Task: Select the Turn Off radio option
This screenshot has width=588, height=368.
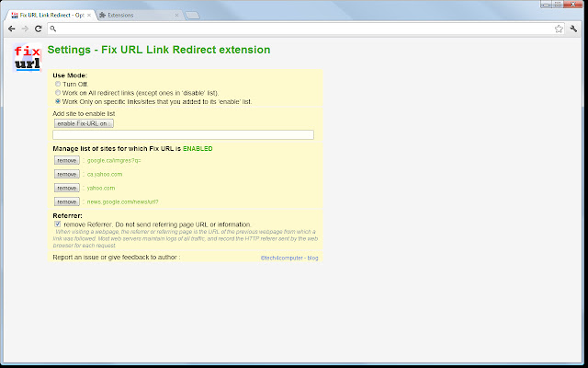Action: (x=58, y=84)
